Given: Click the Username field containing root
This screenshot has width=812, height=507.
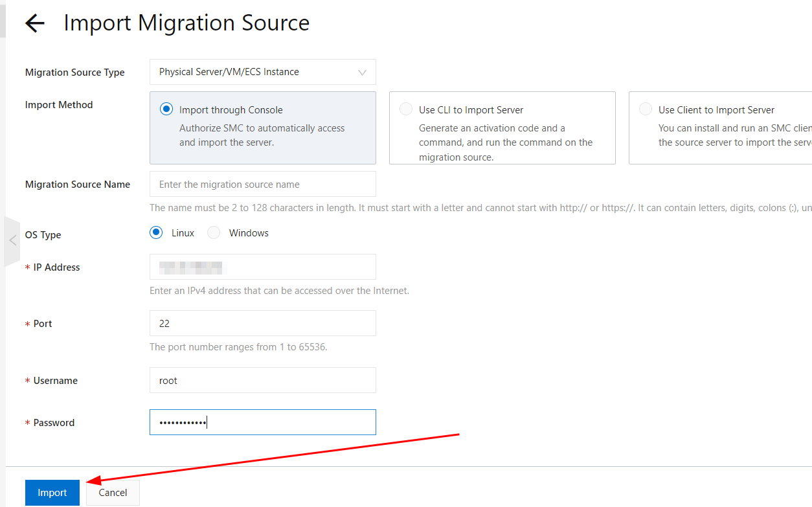Looking at the screenshot, I should (x=262, y=380).
